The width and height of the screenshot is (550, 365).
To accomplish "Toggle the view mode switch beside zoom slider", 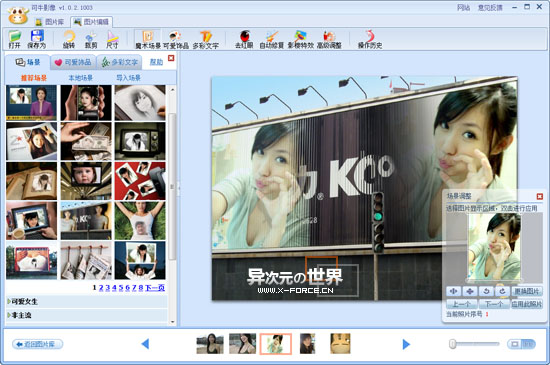I will 521,344.
